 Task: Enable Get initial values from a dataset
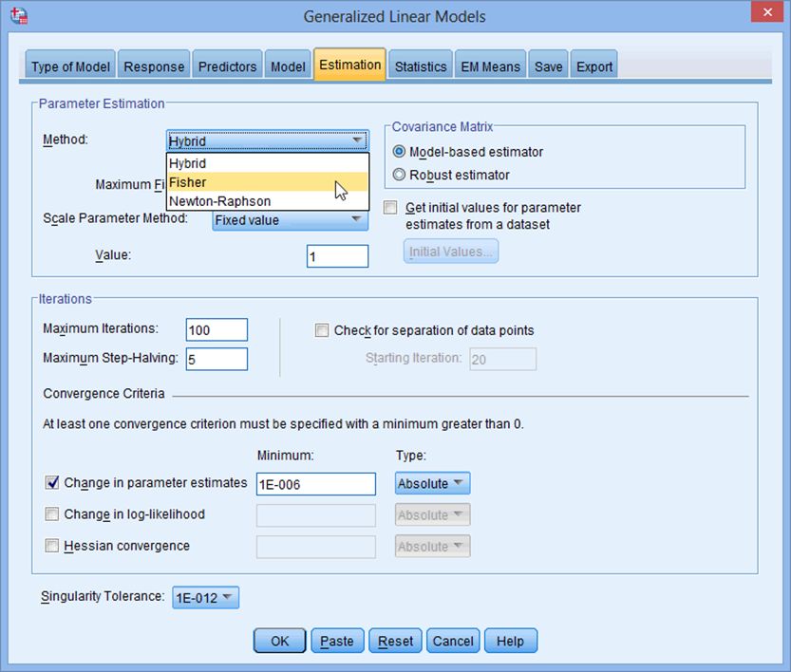point(390,207)
